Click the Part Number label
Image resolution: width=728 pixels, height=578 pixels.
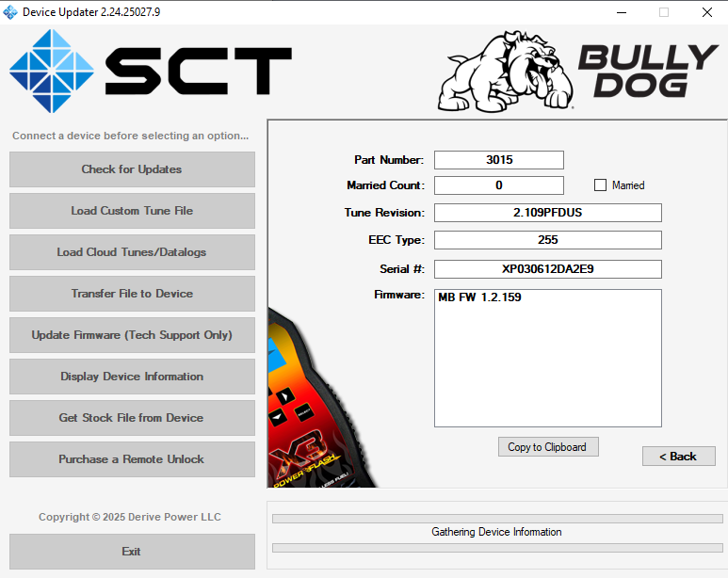tap(389, 160)
